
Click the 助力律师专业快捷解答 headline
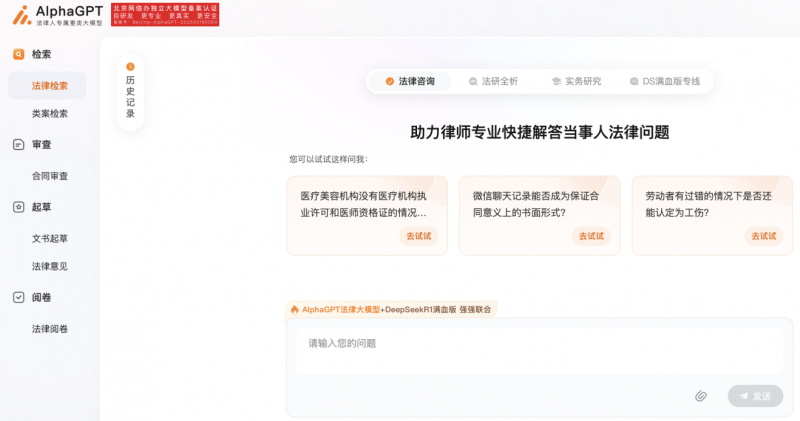pos(539,132)
